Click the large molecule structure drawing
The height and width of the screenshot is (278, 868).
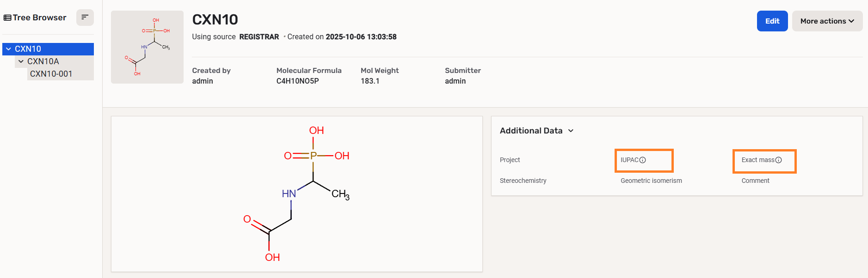(x=296, y=193)
